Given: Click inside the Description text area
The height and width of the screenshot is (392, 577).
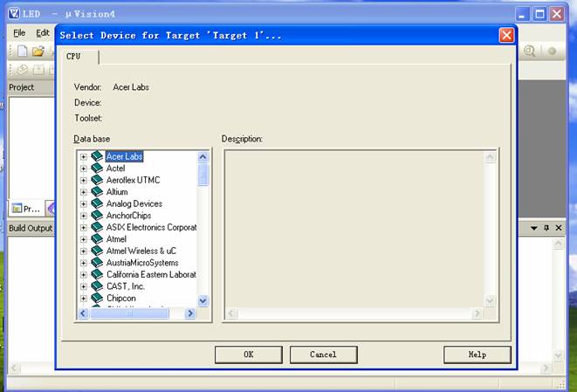Looking at the screenshot, I should tap(354, 229).
